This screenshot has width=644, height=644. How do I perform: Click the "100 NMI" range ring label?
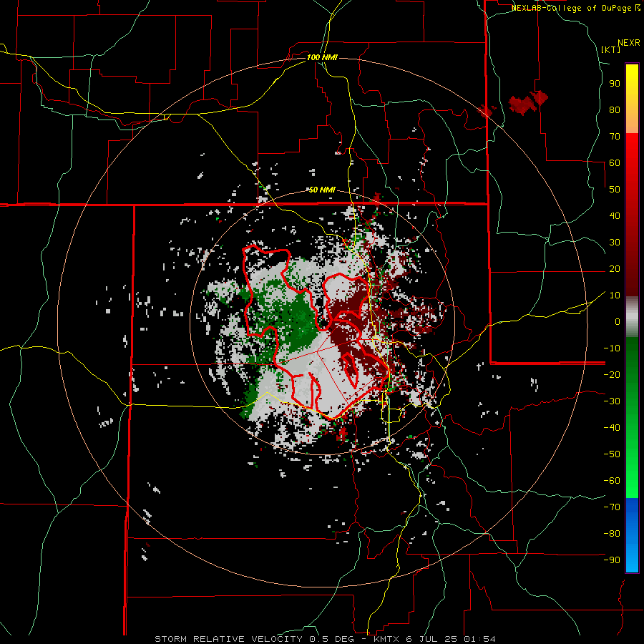(322, 57)
